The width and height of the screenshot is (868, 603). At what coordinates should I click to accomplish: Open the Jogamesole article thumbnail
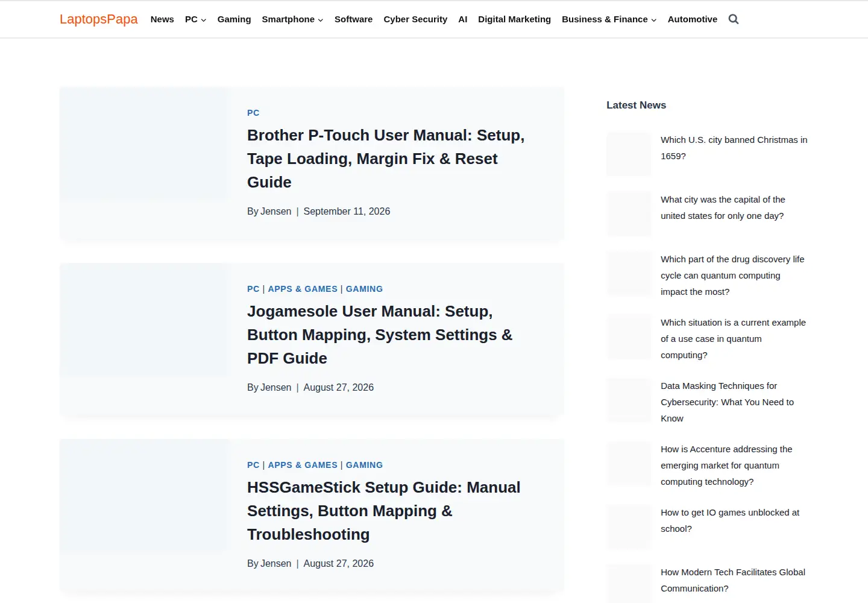coord(145,320)
